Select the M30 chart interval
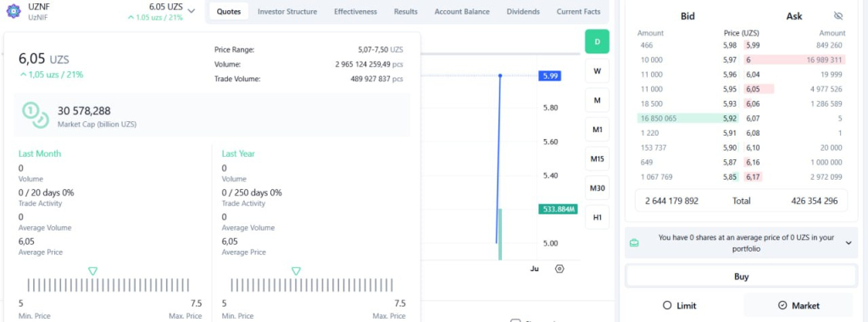Screen dimensions: 868x322 pos(598,188)
